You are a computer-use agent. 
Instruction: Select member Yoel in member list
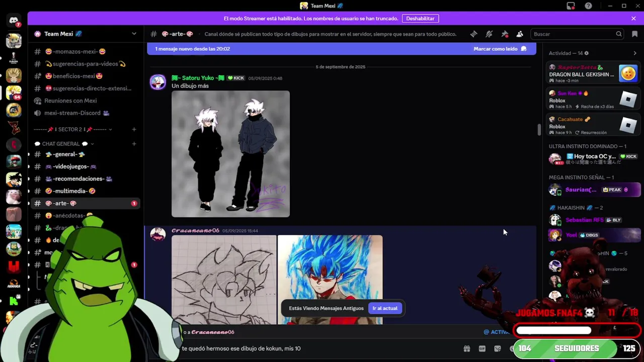pyautogui.click(x=593, y=235)
